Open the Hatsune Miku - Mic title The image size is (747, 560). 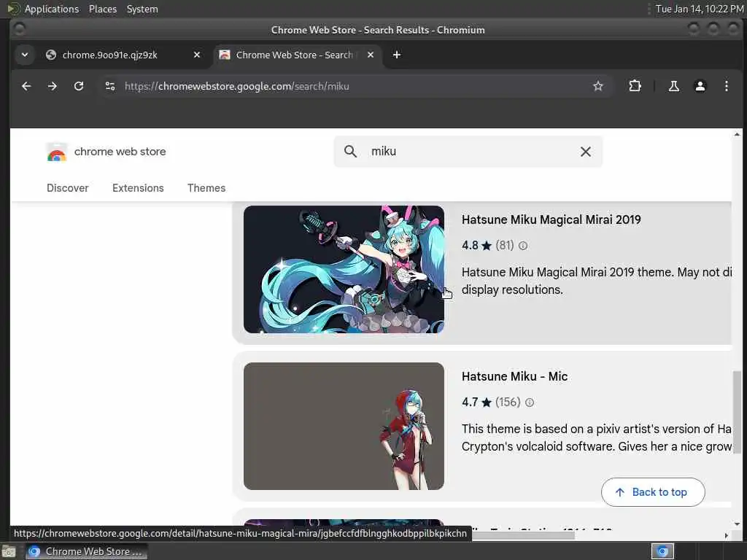coord(514,376)
